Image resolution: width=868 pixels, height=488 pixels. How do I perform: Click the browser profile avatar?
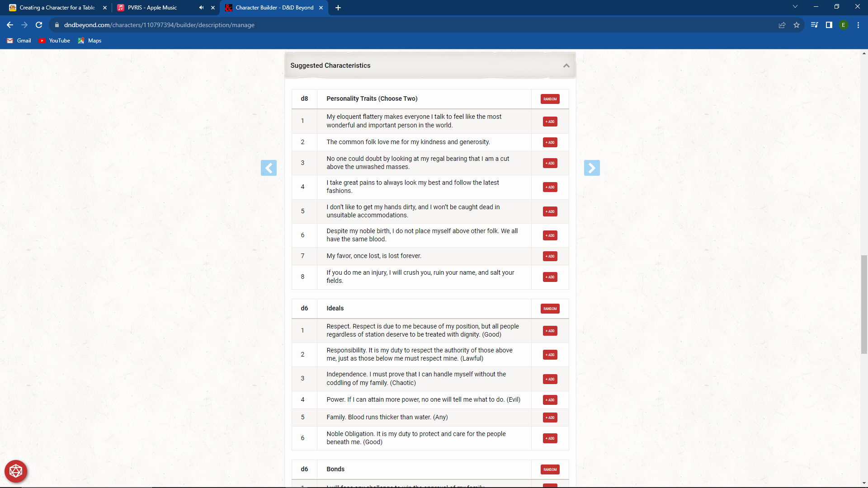tap(844, 25)
